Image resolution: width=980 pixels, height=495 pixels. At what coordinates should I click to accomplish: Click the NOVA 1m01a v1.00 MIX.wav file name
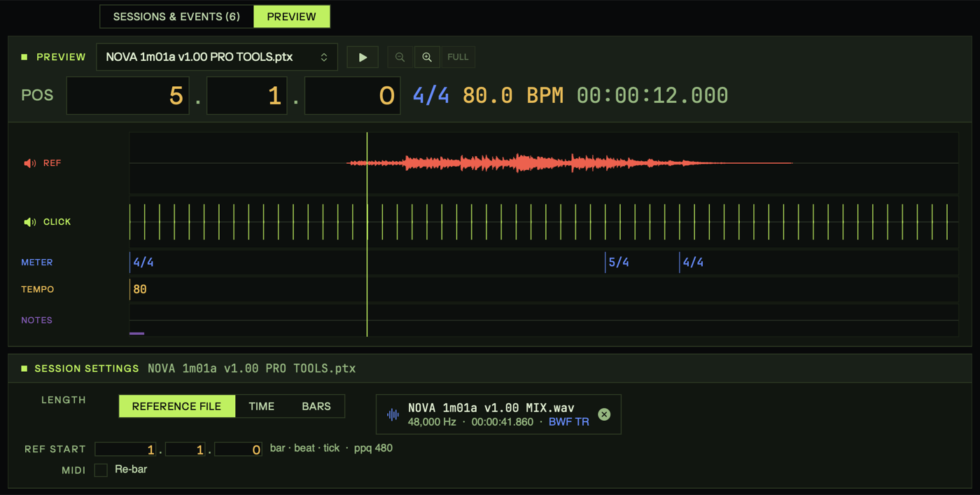491,407
